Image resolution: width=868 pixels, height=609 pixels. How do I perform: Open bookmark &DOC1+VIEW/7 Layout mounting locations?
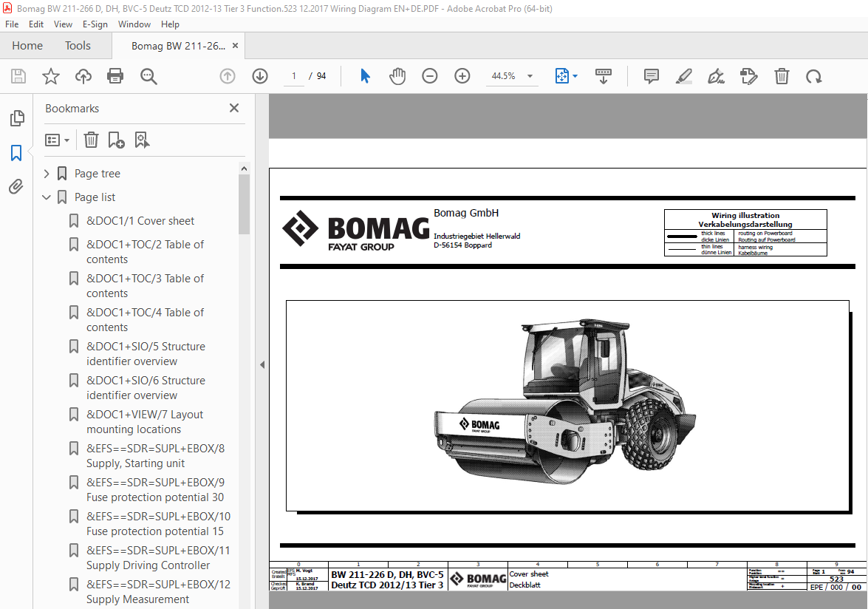[x=145, y=422]
